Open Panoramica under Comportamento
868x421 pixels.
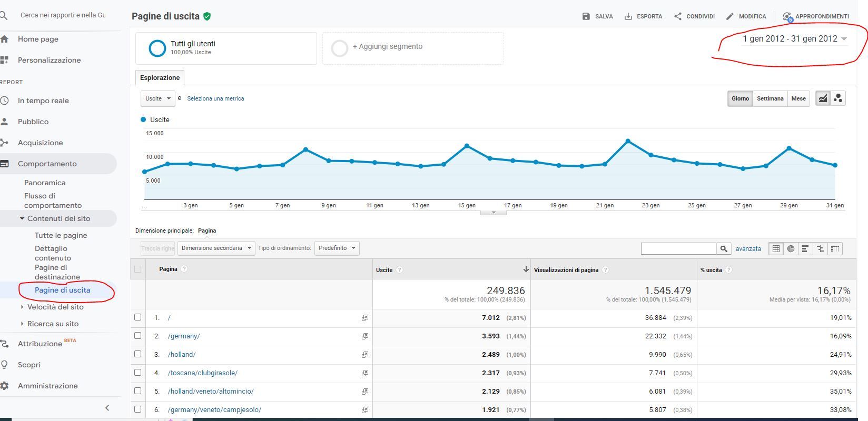pos(45,183)
